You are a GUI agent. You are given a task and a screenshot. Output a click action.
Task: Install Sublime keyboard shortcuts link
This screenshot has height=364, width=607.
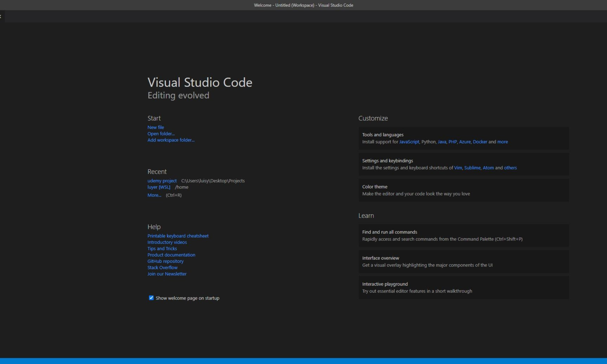point(472,168)
